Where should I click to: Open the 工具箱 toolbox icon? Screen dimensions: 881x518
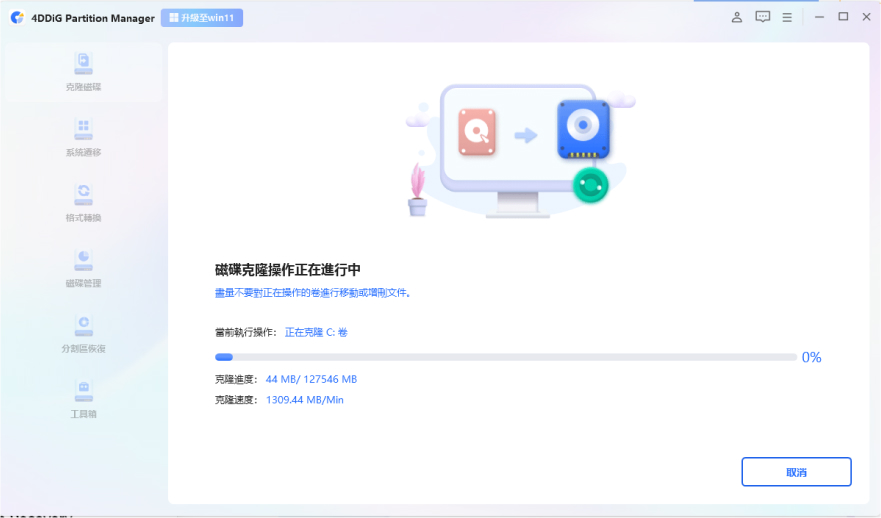click(x=83, y=390)
